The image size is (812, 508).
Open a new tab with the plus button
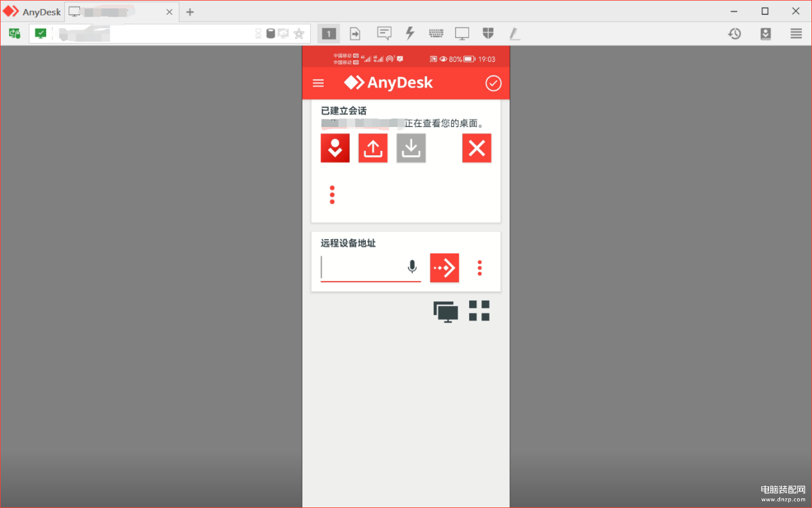pyautogui.click(x=190, y=12)
